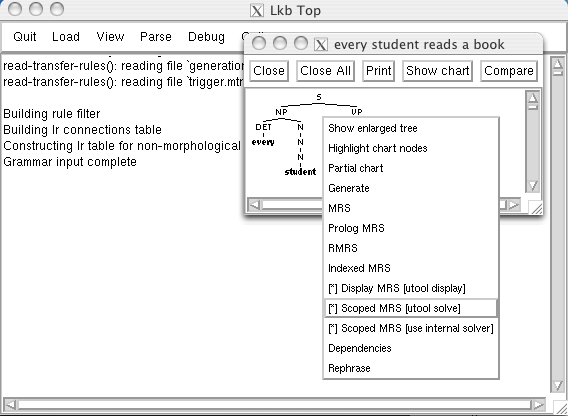
Task: Click the main window scroll-left arrow
Action: point(10,404)
